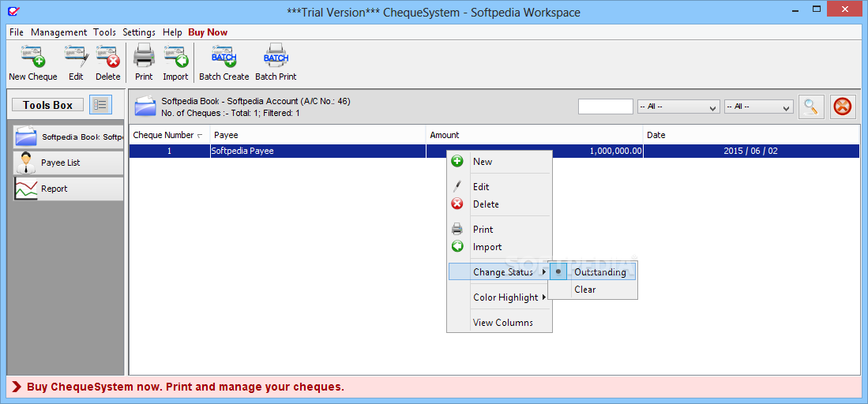Open the Settings menu
The width and height of the screenshot is (868, 404).
pos(139,32)
